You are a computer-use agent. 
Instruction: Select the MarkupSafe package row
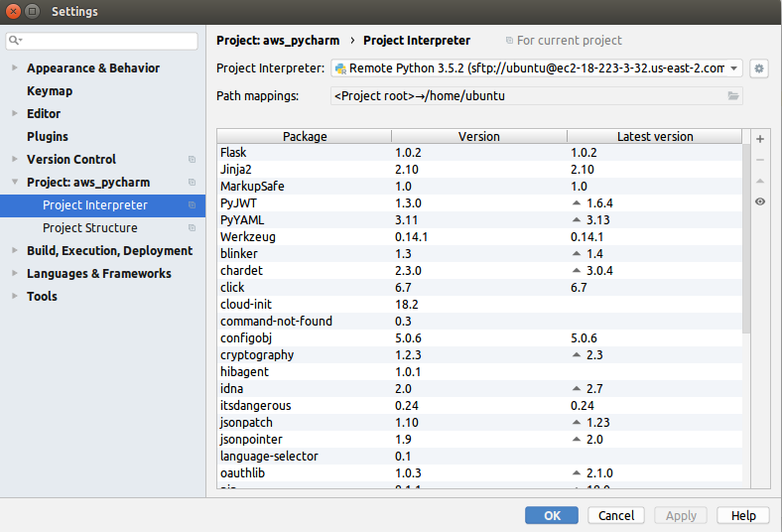pos(479,187)
